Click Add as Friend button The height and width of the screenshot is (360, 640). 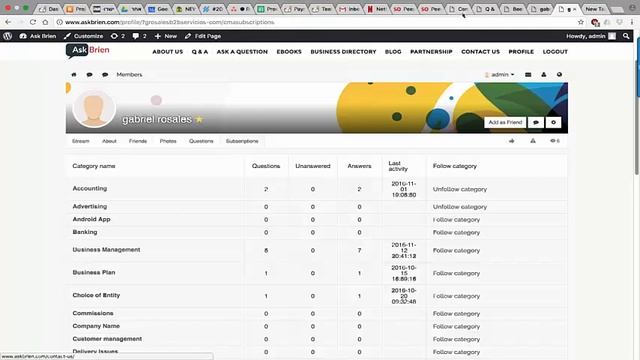click(505, 122)
